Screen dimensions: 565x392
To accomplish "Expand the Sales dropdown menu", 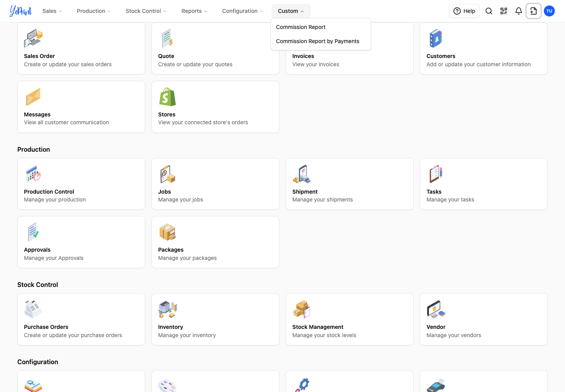I will tap(53, 11).
